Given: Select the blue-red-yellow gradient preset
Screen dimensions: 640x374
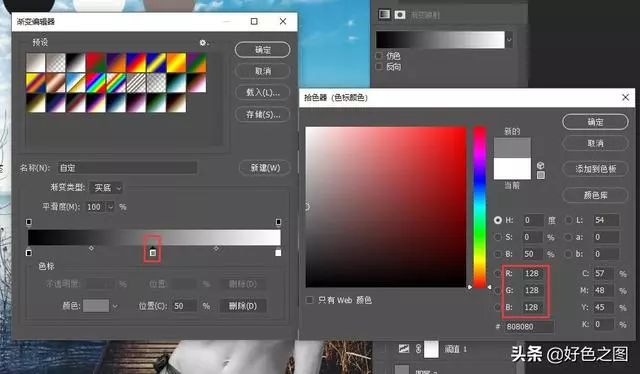Looking at the screenshot, I should (x=136, y=62).
